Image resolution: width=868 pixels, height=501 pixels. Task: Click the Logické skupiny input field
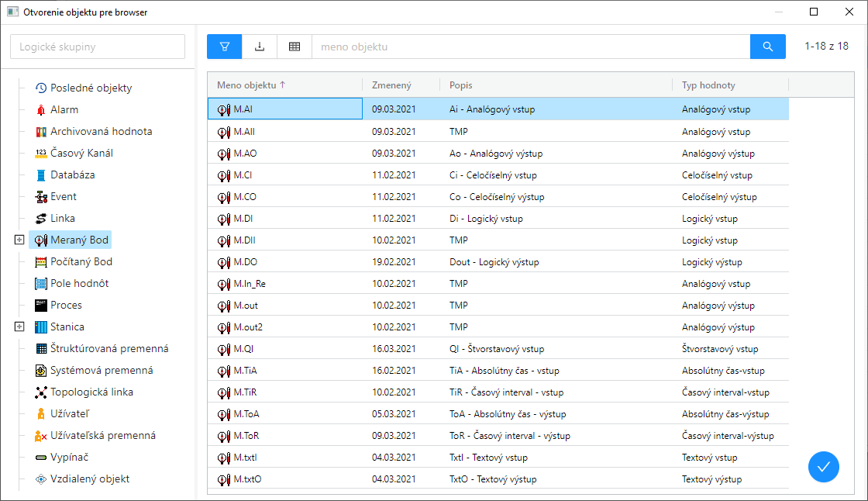click(x=98, y=47)
